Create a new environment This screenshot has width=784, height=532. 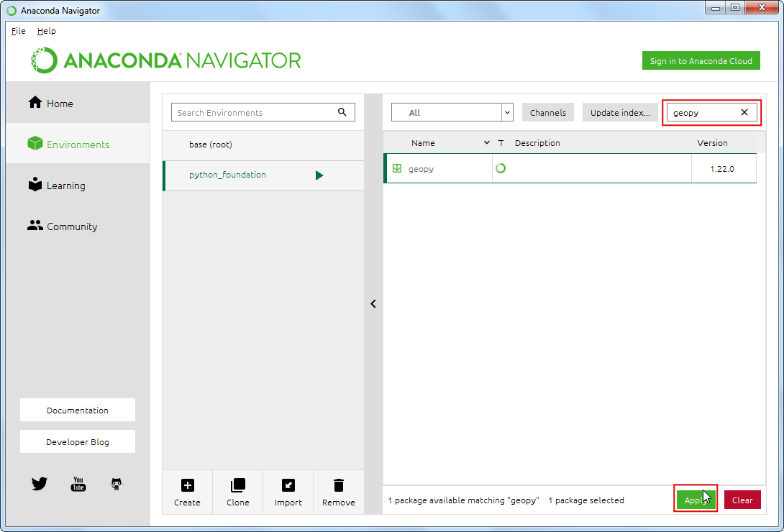coord(187,492)
